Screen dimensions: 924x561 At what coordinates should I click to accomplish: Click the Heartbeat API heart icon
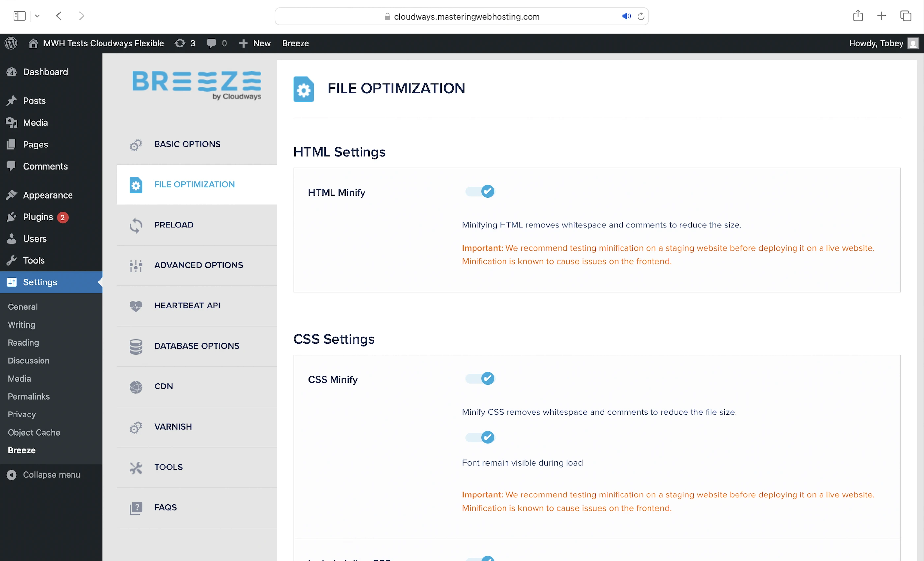click(x=136, y=306)
